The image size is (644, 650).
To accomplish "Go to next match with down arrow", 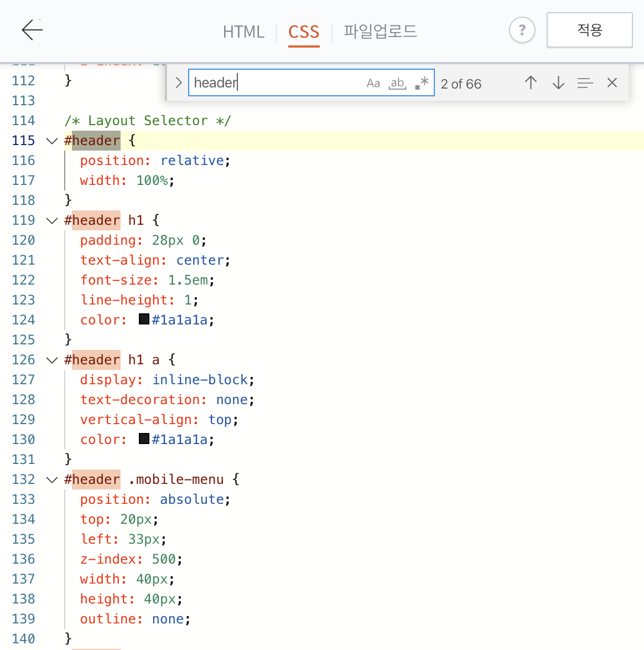I will click(x=558, y=83).
